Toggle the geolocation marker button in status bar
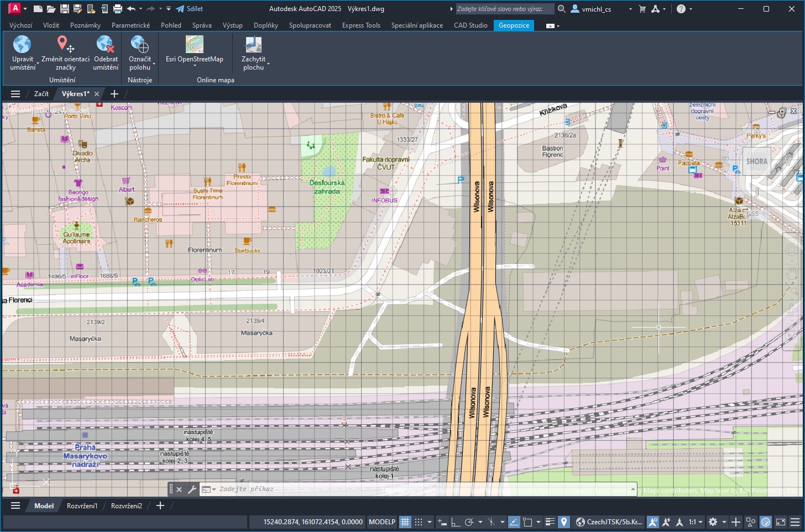The height and width of the screenshot is (532, 805). click(563, 522)
